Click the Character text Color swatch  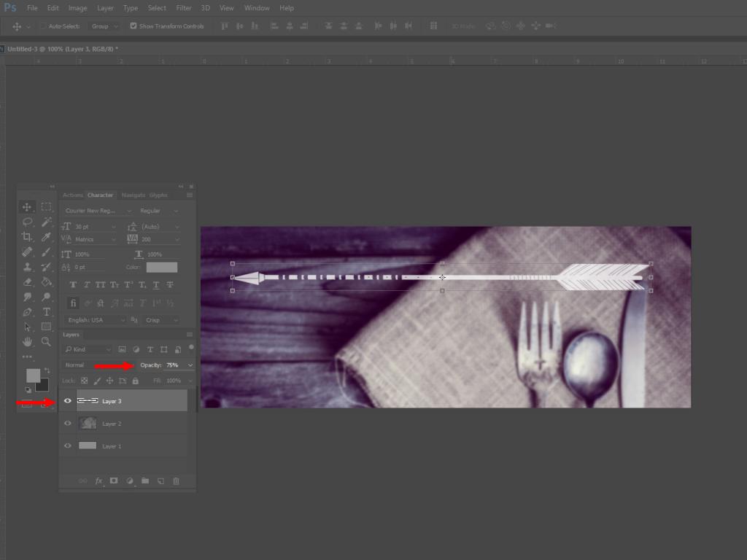click(161, 268)
